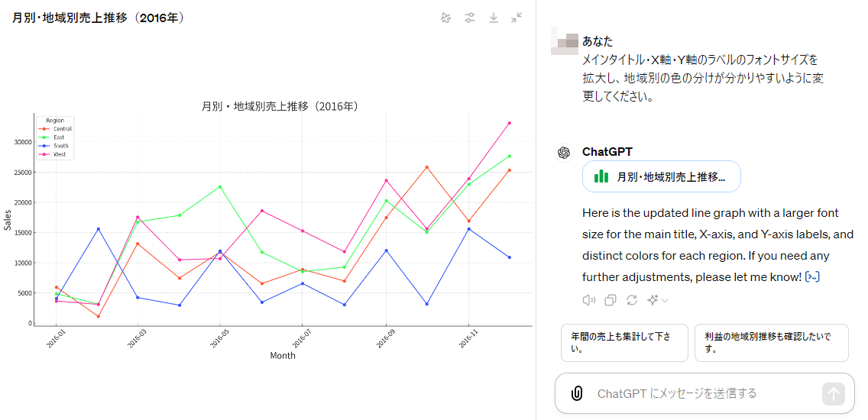The height and width of the screenshot is (420, 868).
Task: Collapse the expanded chart view
Action: [x=517, y=18]
